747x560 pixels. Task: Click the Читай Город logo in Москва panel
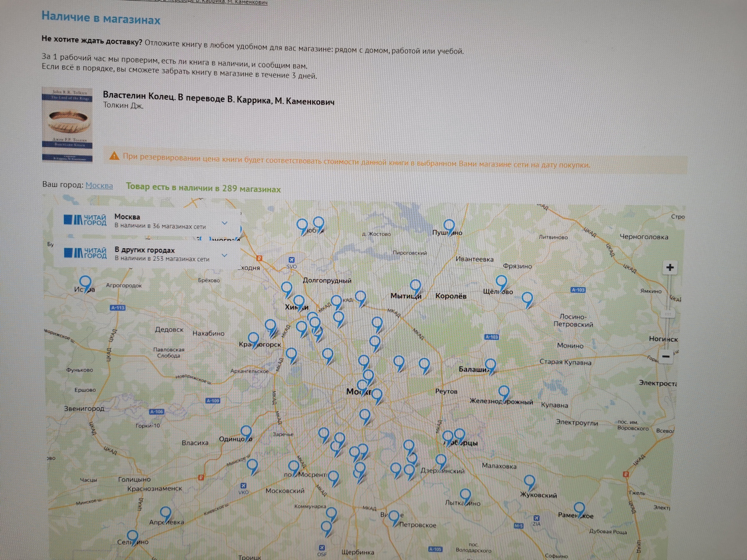point(85,220)
